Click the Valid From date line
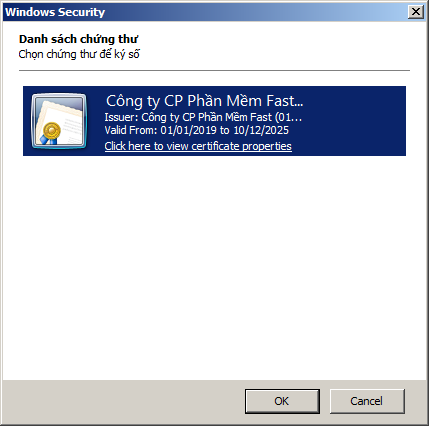 click(197, 130)
